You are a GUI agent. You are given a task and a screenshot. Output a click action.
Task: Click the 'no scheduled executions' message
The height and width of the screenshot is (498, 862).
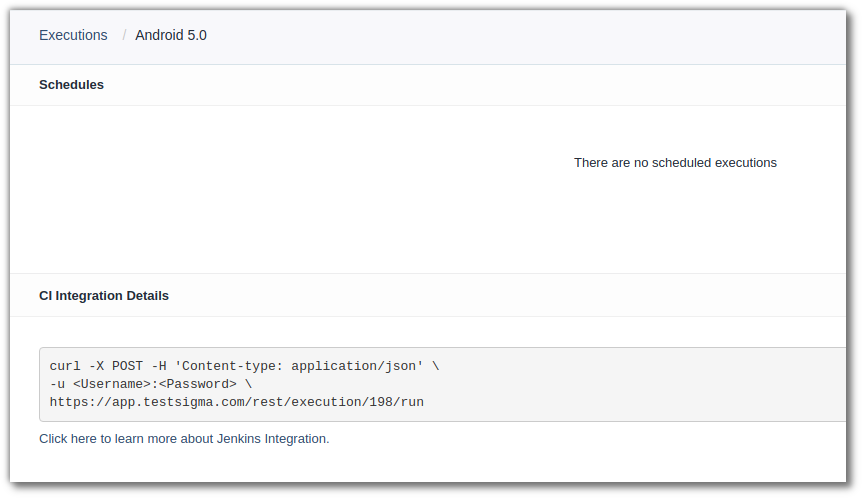[x=675, y=162]
